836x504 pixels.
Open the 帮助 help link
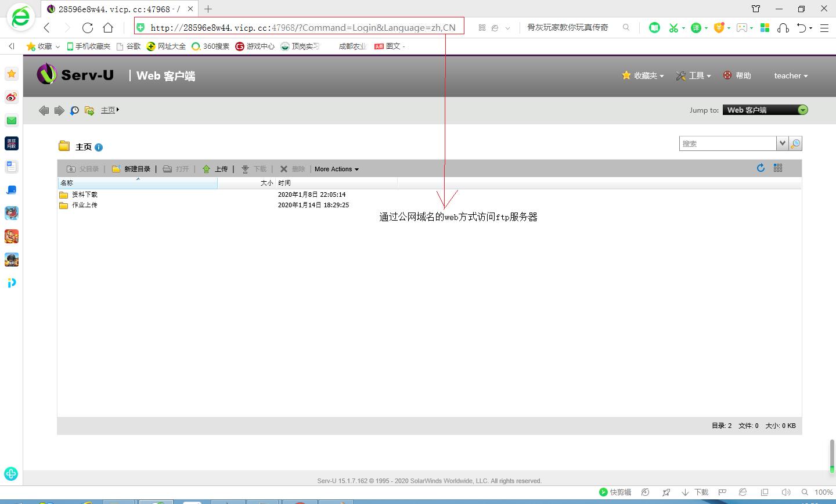[737, 75]
